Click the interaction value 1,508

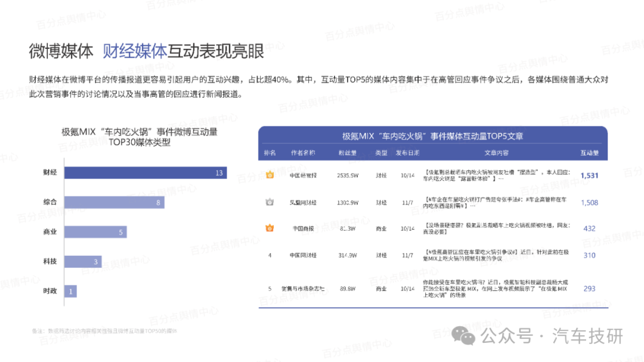[x=589, y=203]
